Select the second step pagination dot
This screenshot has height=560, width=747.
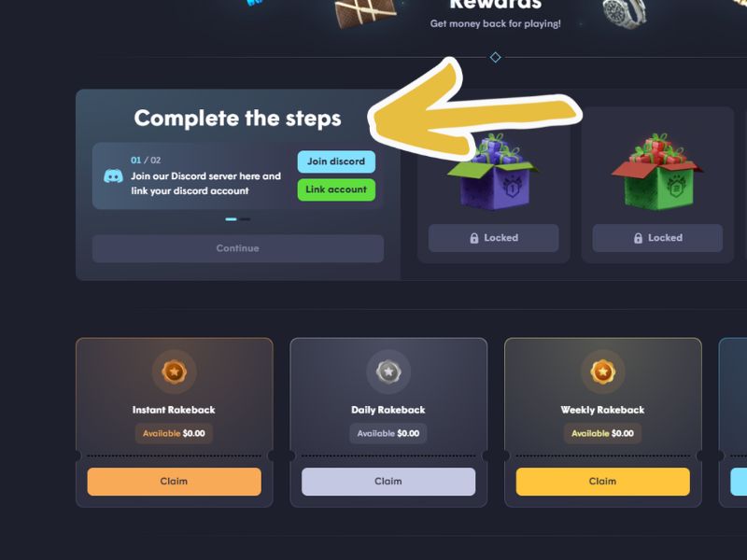[245, 219]
